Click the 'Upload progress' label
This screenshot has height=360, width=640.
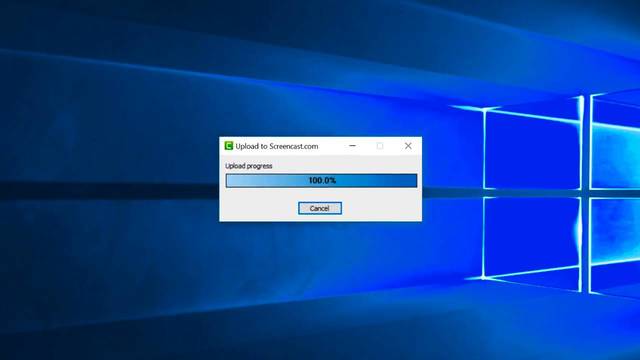point(249,166)
